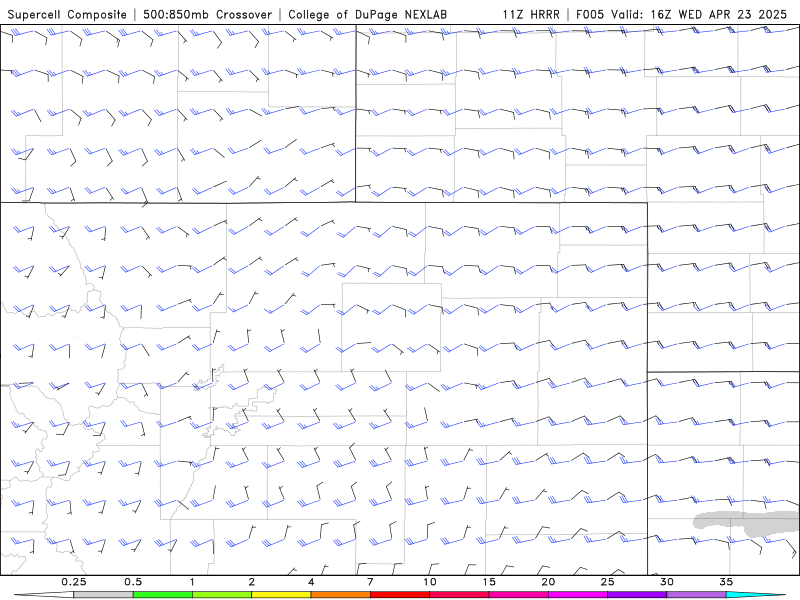Viewport: 800px width, 600px height.
Task: Select the red 7–10 color bar segment
Action: (400, 595)
